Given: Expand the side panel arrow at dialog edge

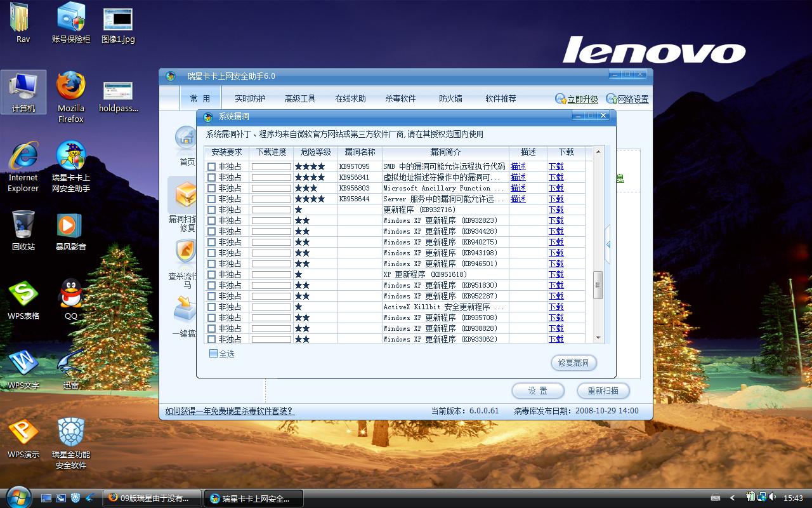Looking at the screenshot, I should [608, 244].
